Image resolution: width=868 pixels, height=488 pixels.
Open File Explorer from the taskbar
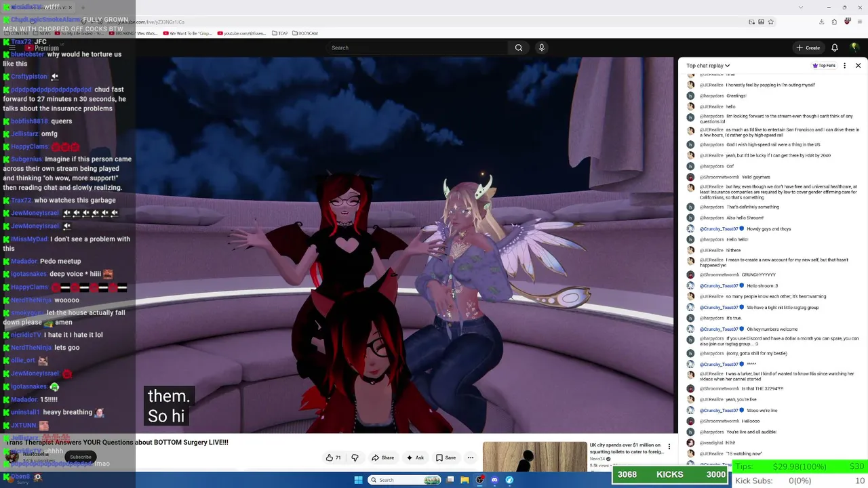pyautogui.click(x=465, y=480)
